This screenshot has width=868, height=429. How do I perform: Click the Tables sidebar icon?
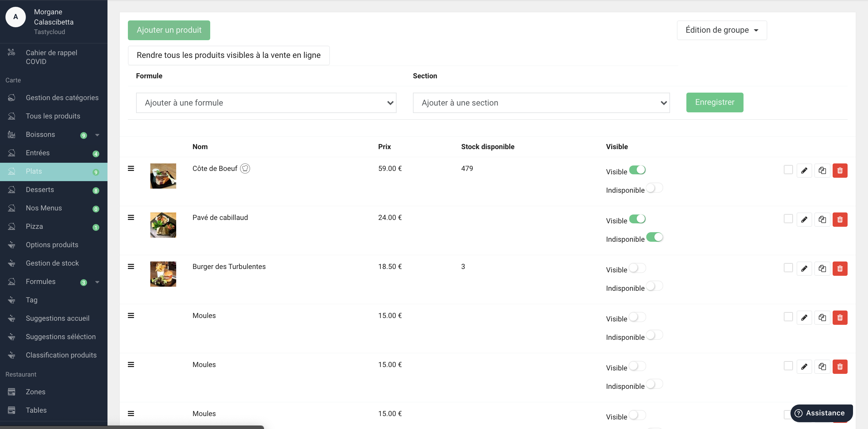tap(12, 410)
